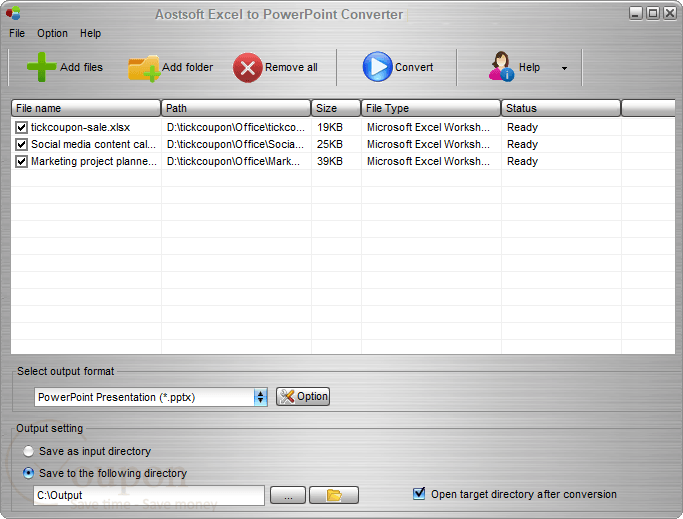Screen dimensions: 683x519
Task: Click into the C:\Output path field
Action: click(149, 495)
